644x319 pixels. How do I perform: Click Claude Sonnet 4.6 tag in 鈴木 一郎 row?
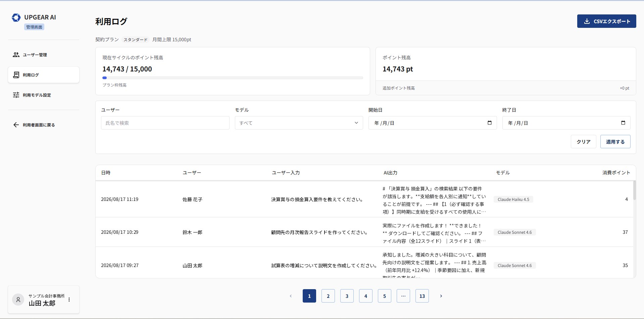click(514, 232)
